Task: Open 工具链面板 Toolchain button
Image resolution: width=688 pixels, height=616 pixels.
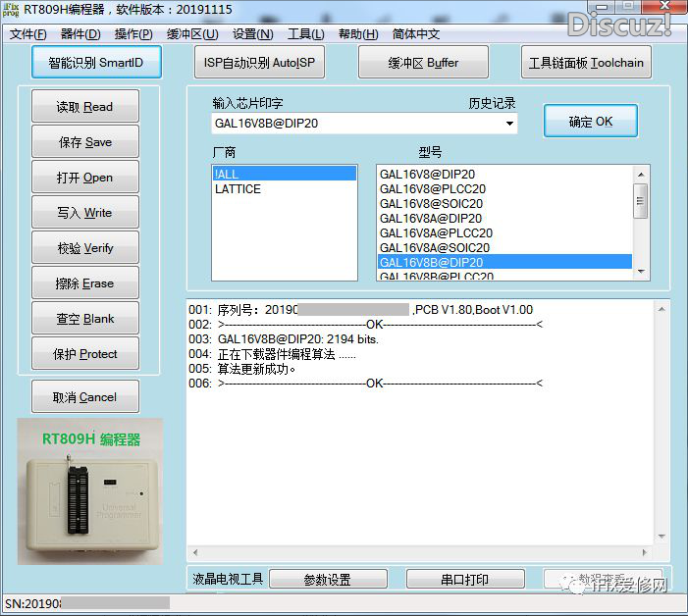Action: [x=586, y=62]
